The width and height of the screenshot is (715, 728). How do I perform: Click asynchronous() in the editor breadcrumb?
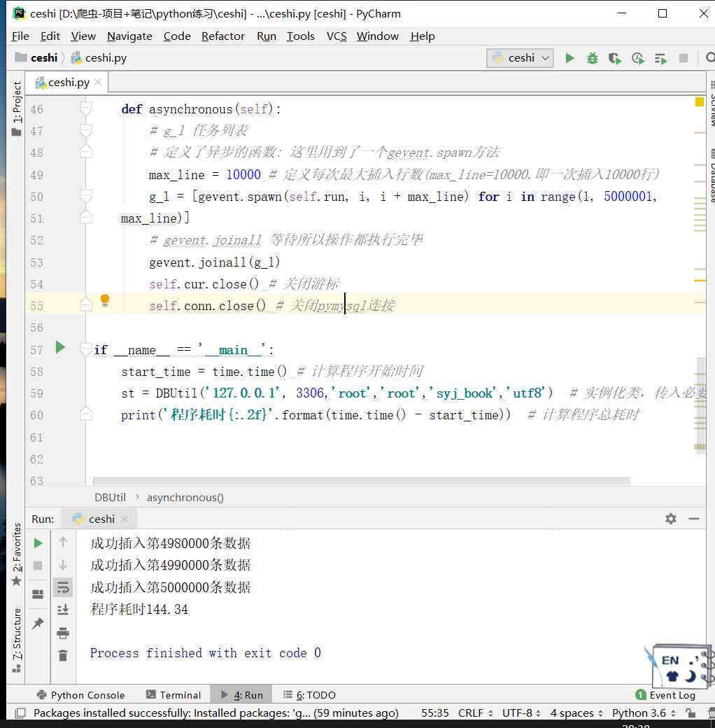coord(185,498)
